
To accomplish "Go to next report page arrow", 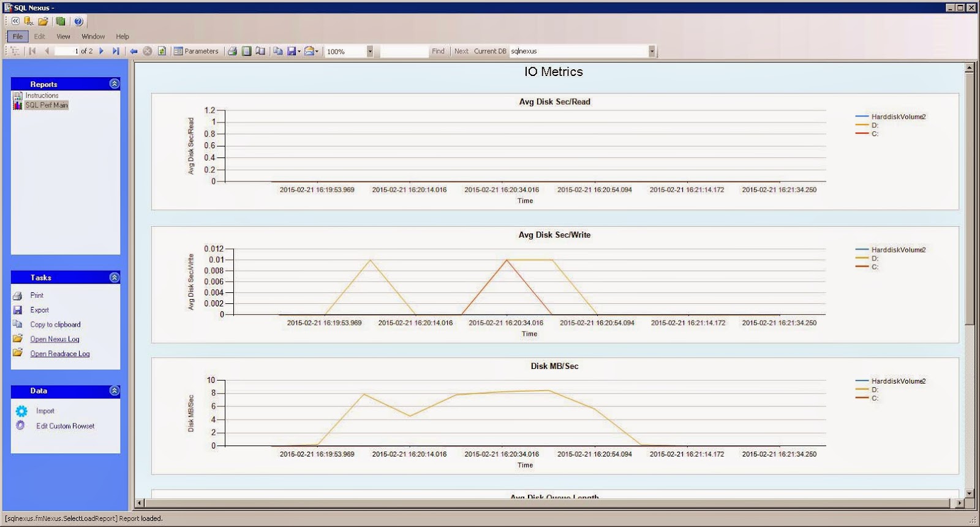I will [102, 51].
